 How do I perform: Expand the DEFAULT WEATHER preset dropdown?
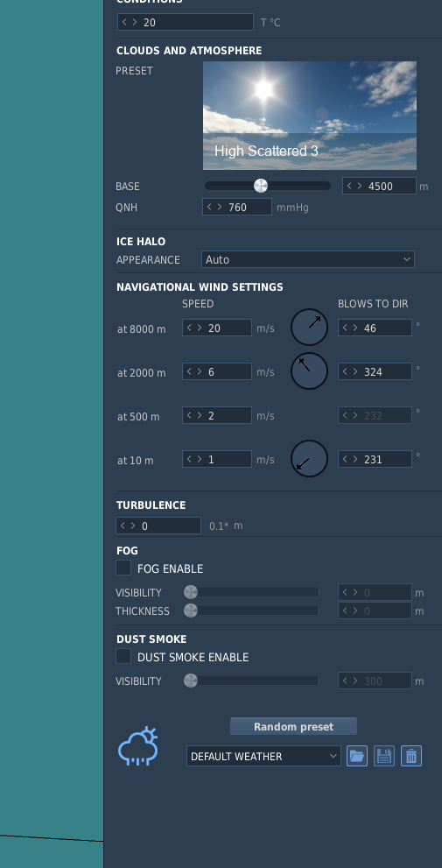point(263,756)
